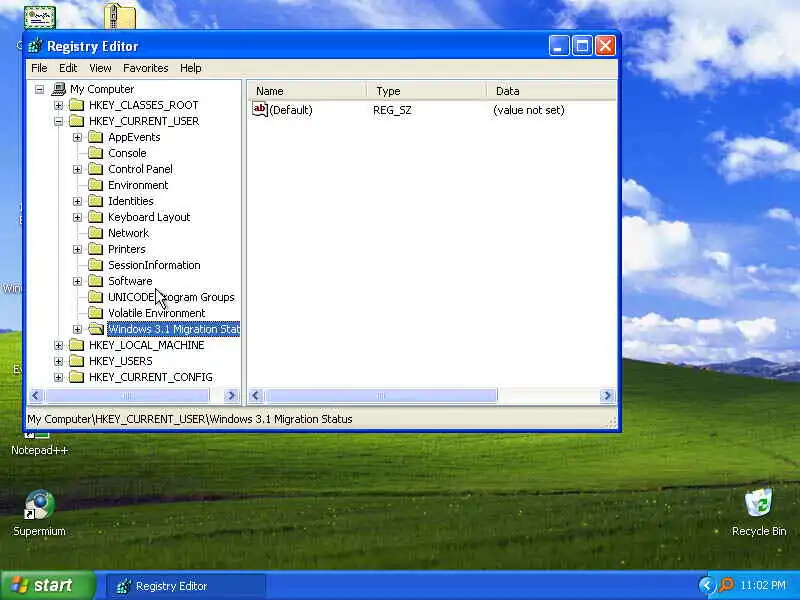Click the Keyboard Layout folder icon
800x600 pixels.
(95, 217)
